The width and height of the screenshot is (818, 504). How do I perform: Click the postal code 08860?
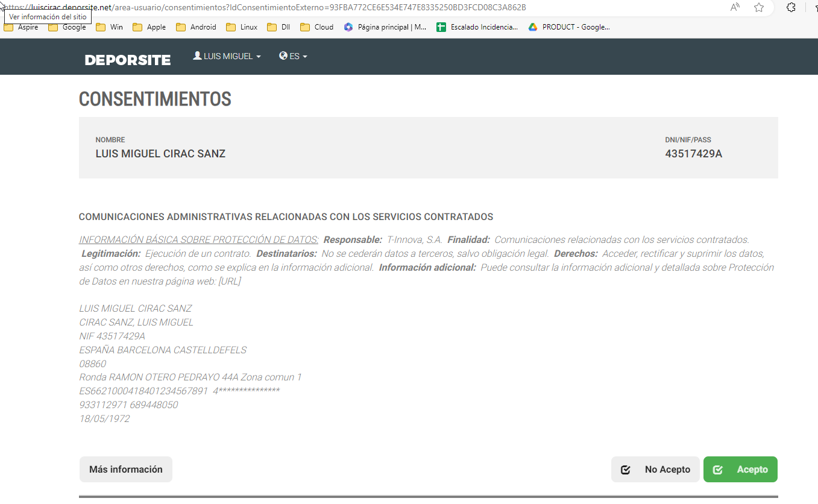(93, 364)
